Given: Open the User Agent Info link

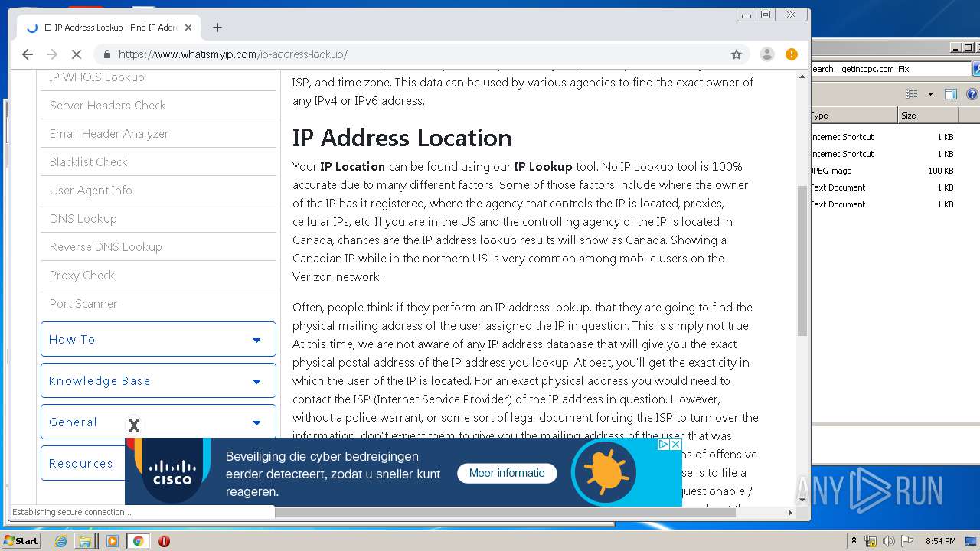Looking at the screenshot, I should [x=90, y=190].
